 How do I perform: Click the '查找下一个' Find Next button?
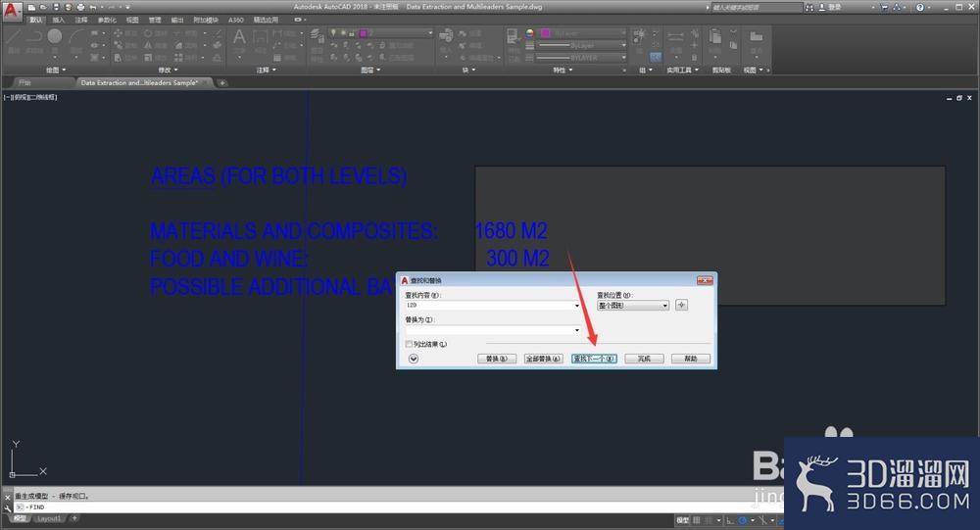594,359
